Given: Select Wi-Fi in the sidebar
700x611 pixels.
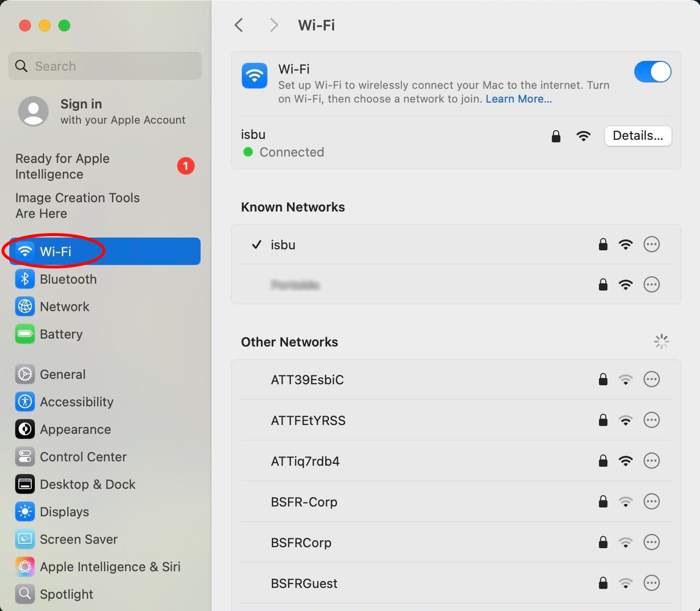Looking at the screenshot, I should 105,251.
